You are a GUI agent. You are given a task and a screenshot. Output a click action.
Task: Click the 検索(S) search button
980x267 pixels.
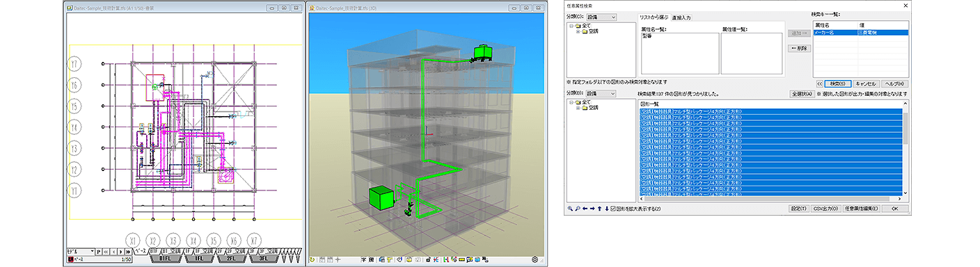pyautogui.click(x=837, y=83)
